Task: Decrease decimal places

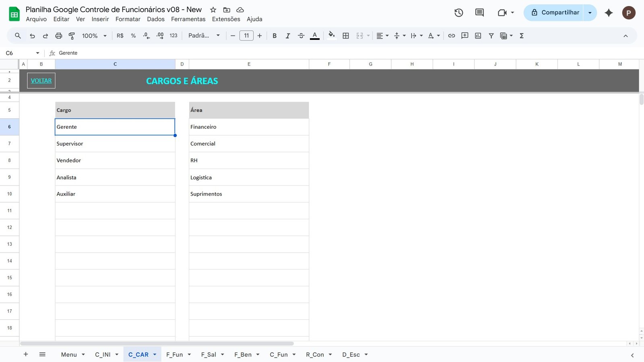Action: [146, 35]
